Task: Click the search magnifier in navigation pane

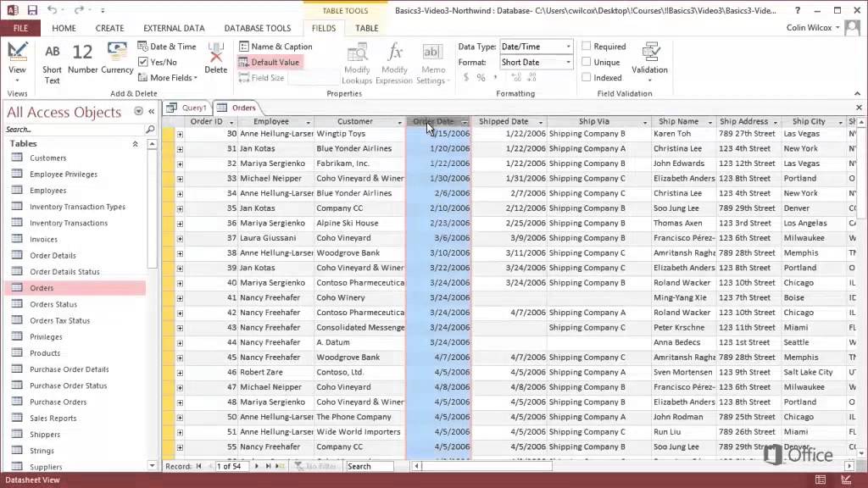Action: 149,129
